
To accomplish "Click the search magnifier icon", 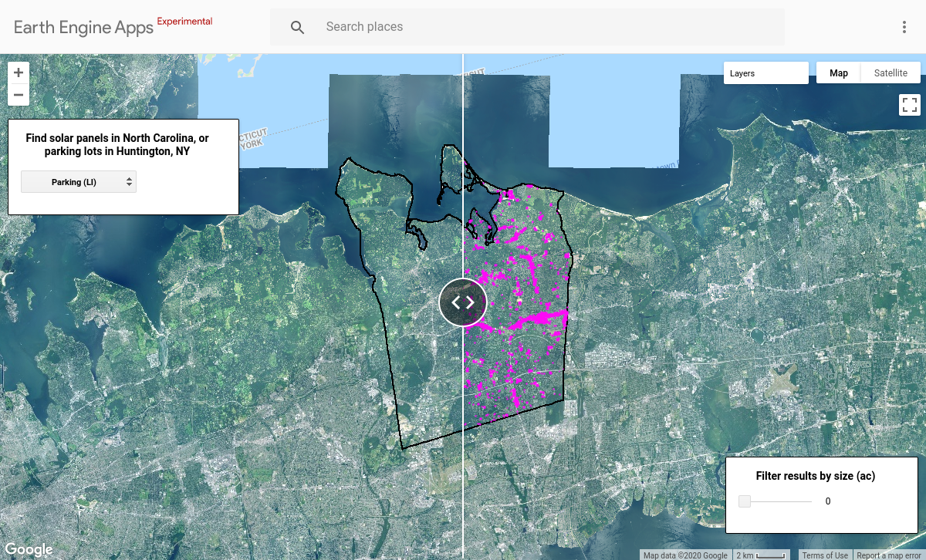I will tap(297, 27).
